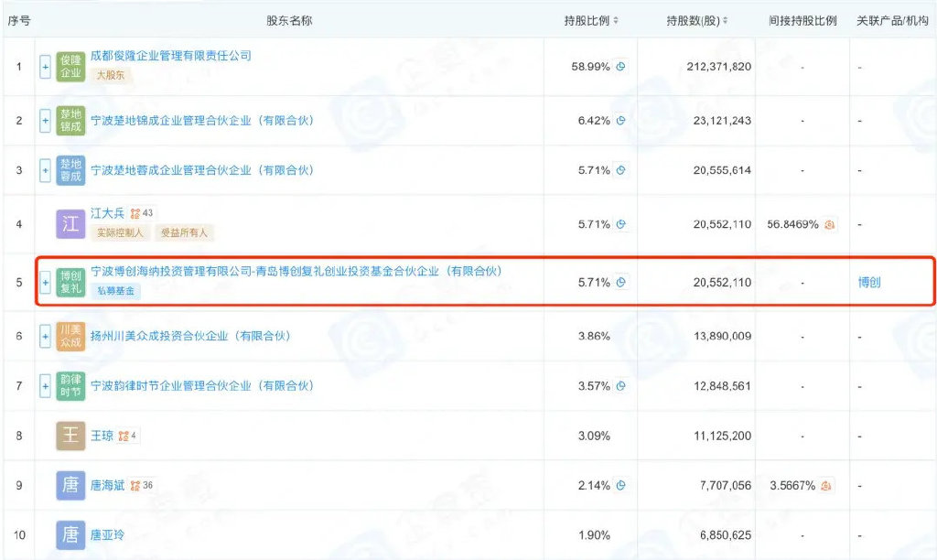This screenshot has width=937, height=560.
Task: Open indirect holding chain icon beside 56.8469%
Action: tap(829, 225)
